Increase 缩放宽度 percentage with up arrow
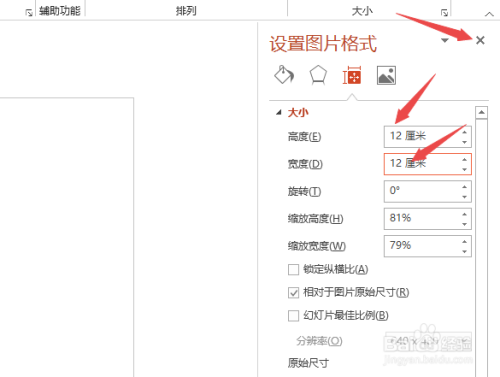Viewport: 500px width, 377px height. click(465, 241)
